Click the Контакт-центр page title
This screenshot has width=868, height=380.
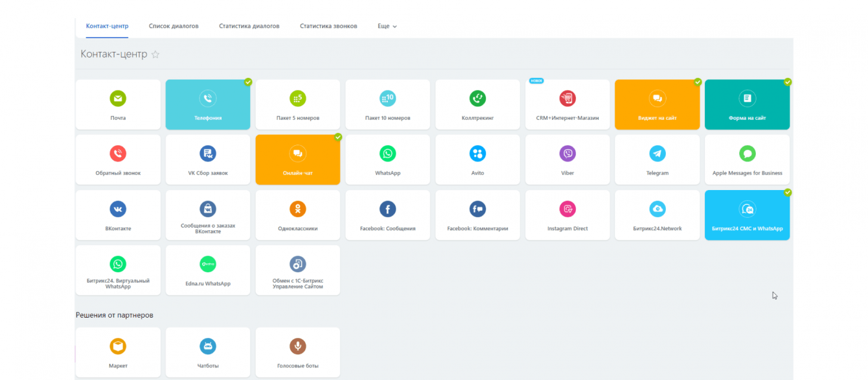point(114,54)
